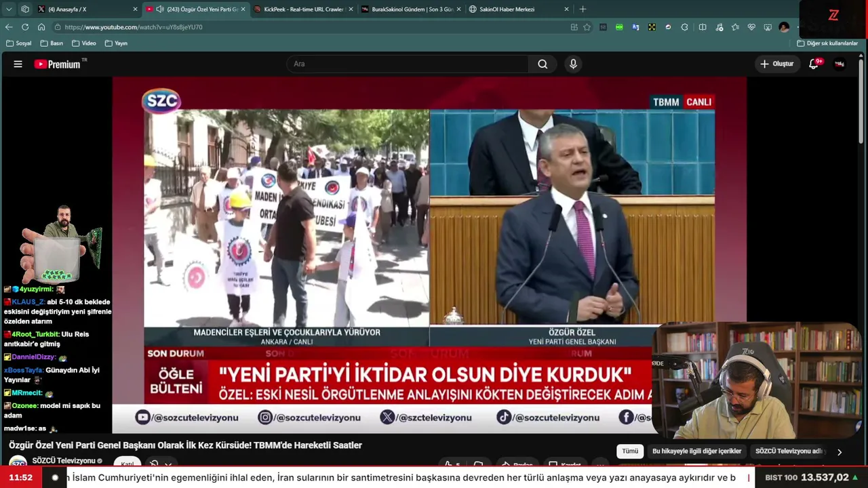Open browser extensions puzzle icon
The image size is (868, 488).
[x=684, y=27]
